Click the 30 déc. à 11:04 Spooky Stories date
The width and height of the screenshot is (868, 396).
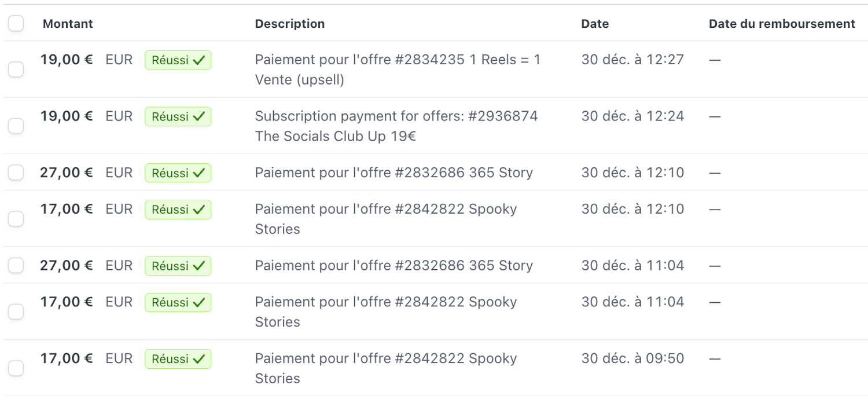point(632,302)
